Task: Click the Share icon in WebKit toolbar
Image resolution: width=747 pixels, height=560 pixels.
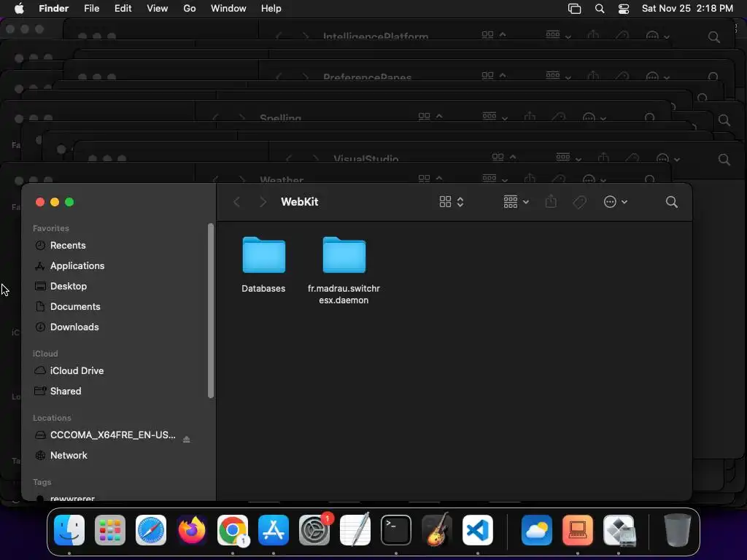Action: tap(551, 202)
